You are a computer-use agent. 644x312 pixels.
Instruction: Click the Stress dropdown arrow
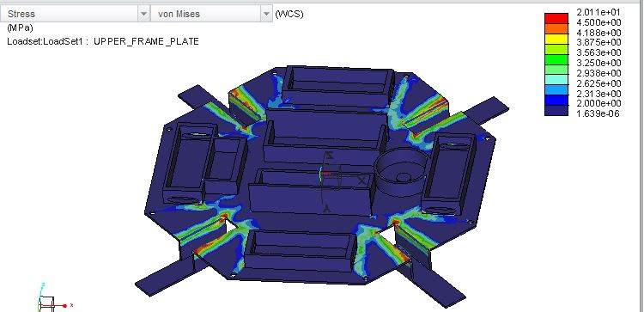click(x=143, y=14)
